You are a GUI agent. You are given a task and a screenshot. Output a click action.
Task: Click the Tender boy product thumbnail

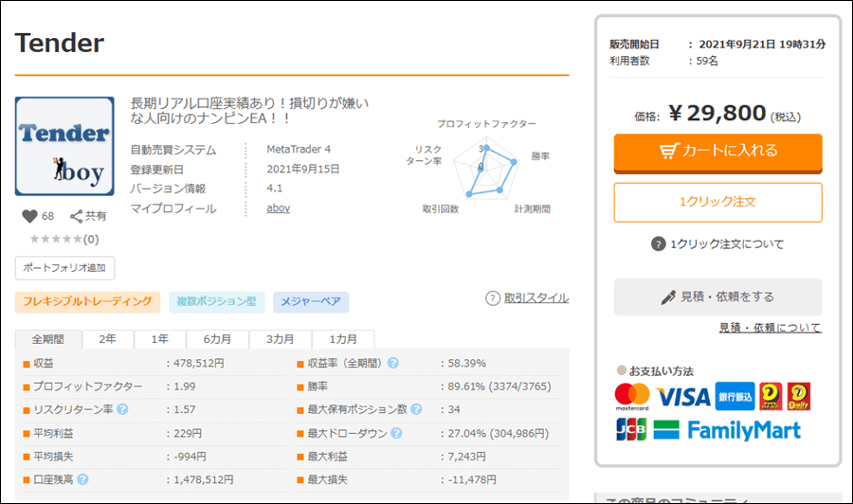point(64,146)
